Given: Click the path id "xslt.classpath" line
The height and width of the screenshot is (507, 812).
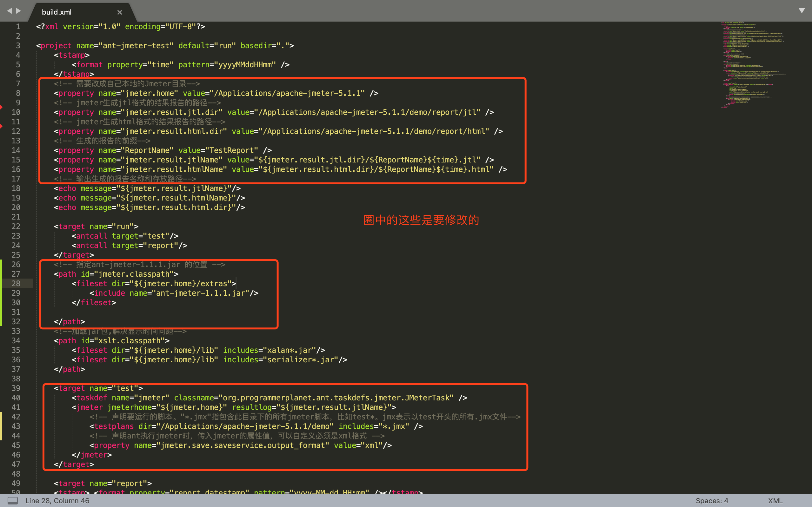Looking at the screenshot, I should pos(112,341).
